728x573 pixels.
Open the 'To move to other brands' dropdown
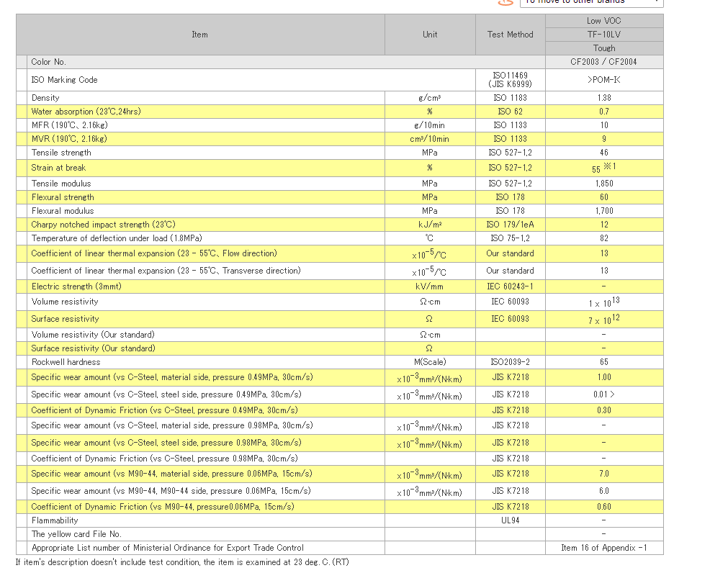click(591, 2)
